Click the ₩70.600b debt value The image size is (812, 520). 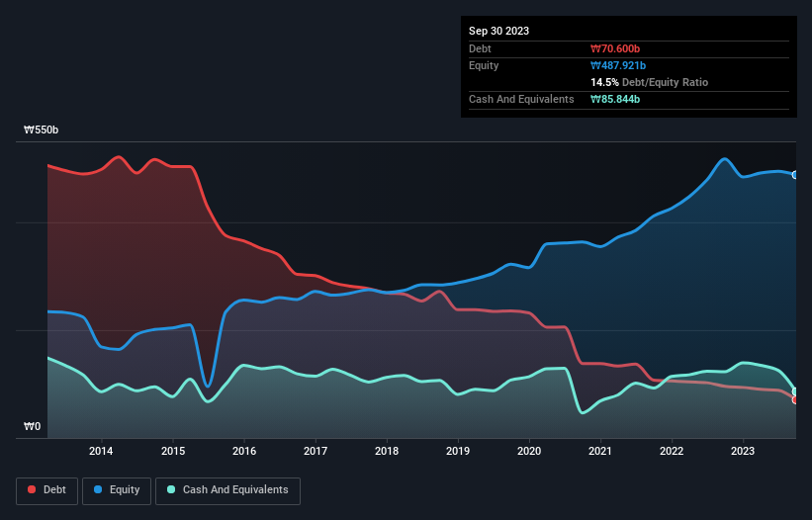(615, 48)
